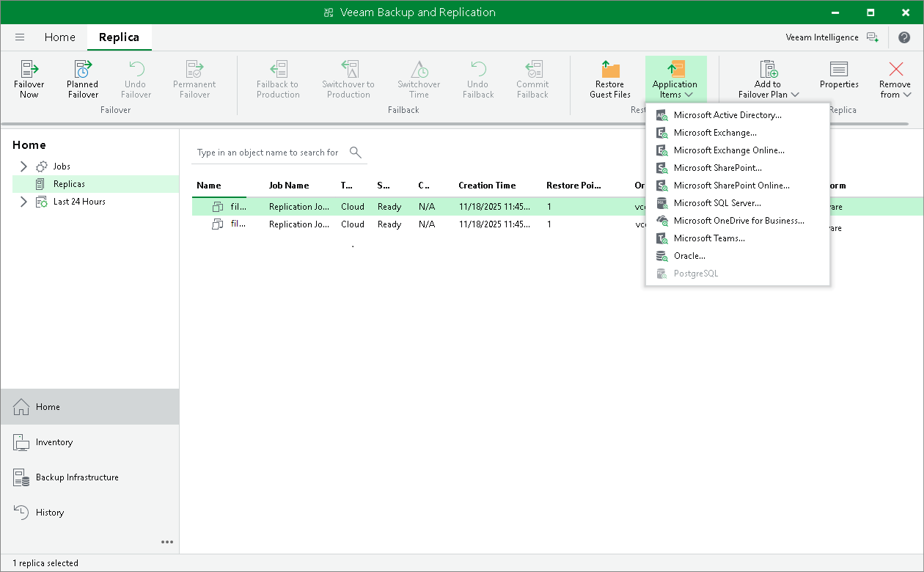924x572 pixels.
Task: Click the History clock icon
Action: pyautogui.click(x=21, y=513)
